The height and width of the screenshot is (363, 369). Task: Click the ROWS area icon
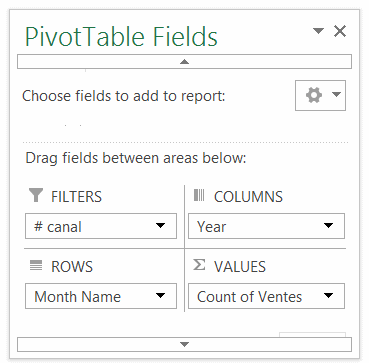(36, 266)
